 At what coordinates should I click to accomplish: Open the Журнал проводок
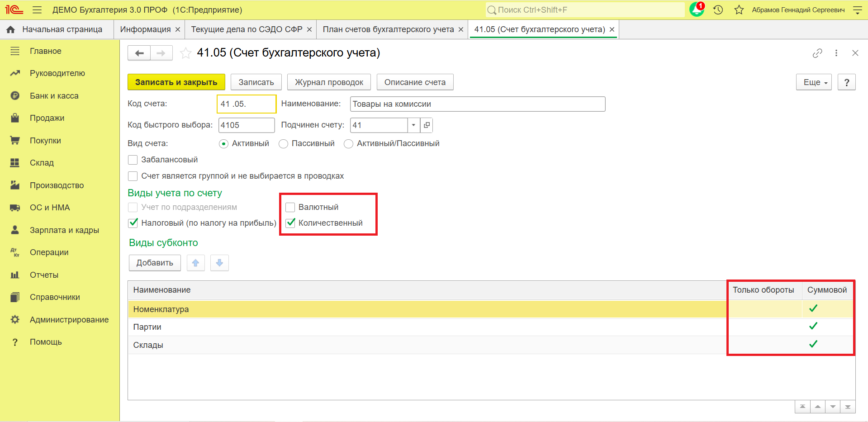pos(329,82)
